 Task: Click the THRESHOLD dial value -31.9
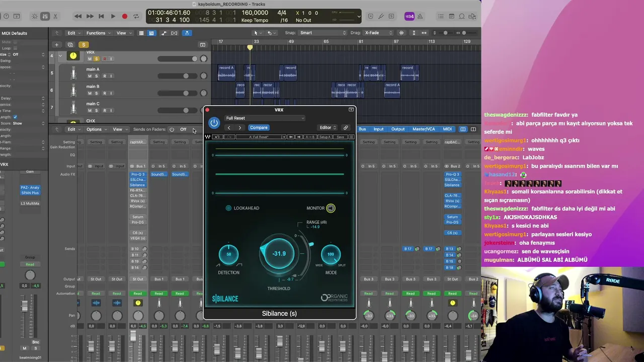click(279, 254)
